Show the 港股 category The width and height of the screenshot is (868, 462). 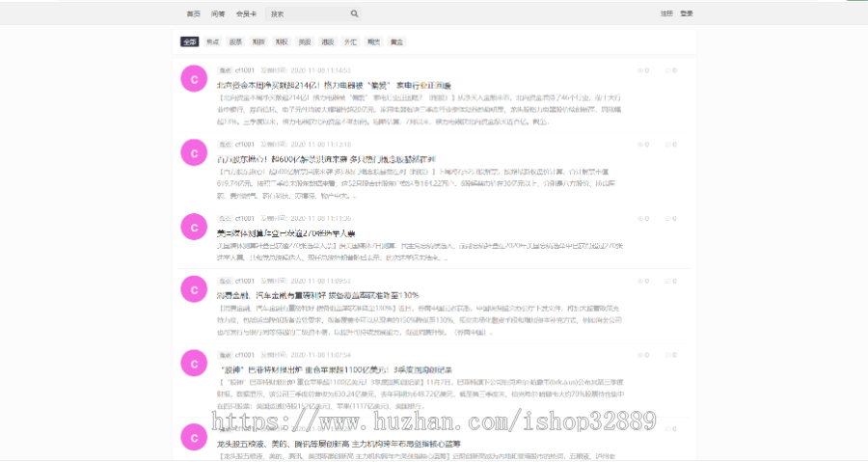[x=328, y=41]
